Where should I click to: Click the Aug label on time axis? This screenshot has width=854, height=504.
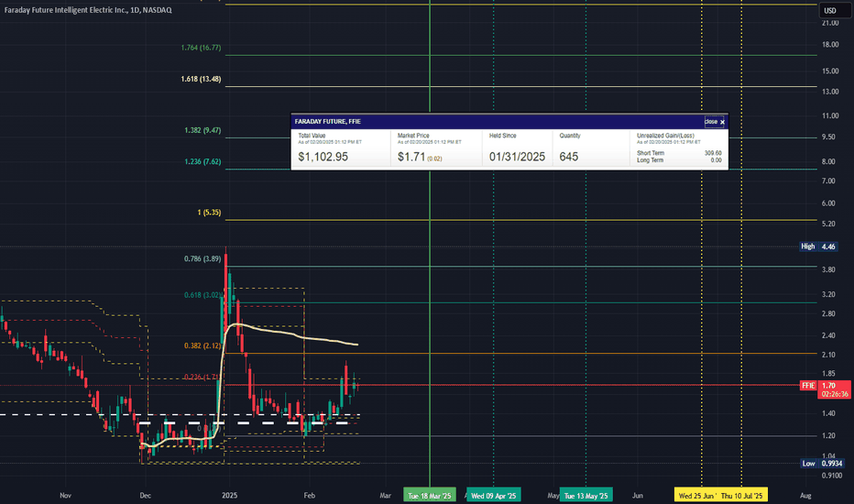point(805,495)
